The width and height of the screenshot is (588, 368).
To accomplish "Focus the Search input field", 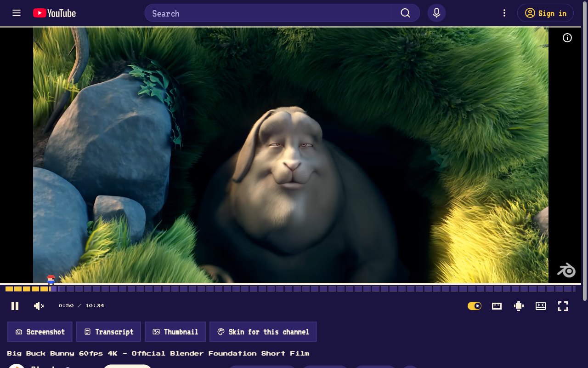I will tap(268, 13).
